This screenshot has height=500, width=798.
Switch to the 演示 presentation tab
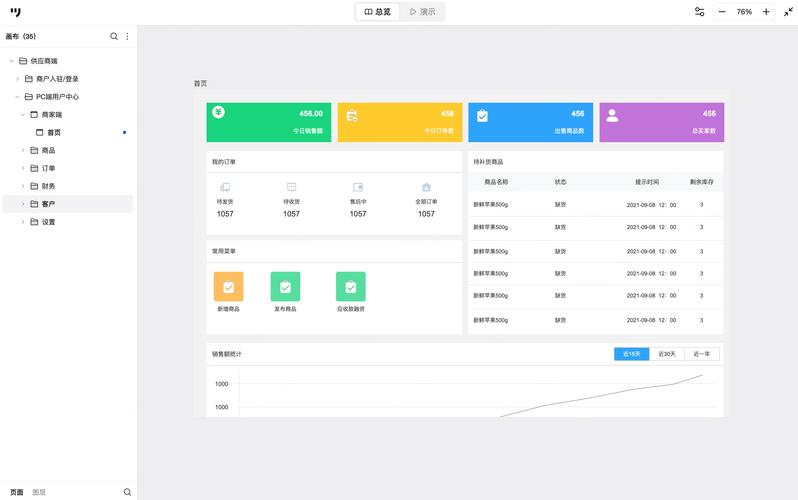(x=423, y=12)
